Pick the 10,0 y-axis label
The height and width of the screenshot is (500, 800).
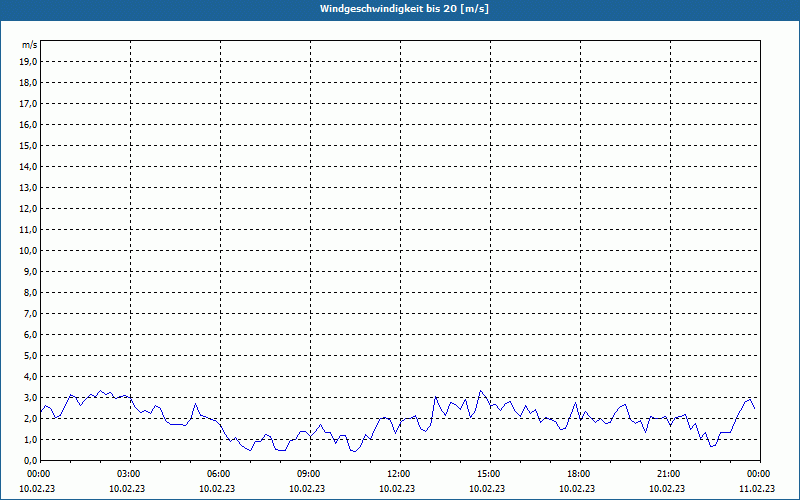pyautogui.click(x=28, y=250)
